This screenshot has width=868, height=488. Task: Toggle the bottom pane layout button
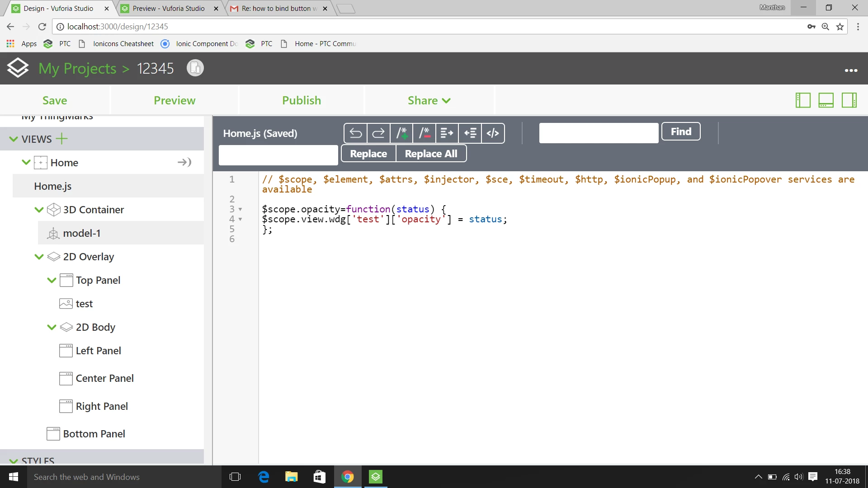pyautogui.click(x=826, y=100)
